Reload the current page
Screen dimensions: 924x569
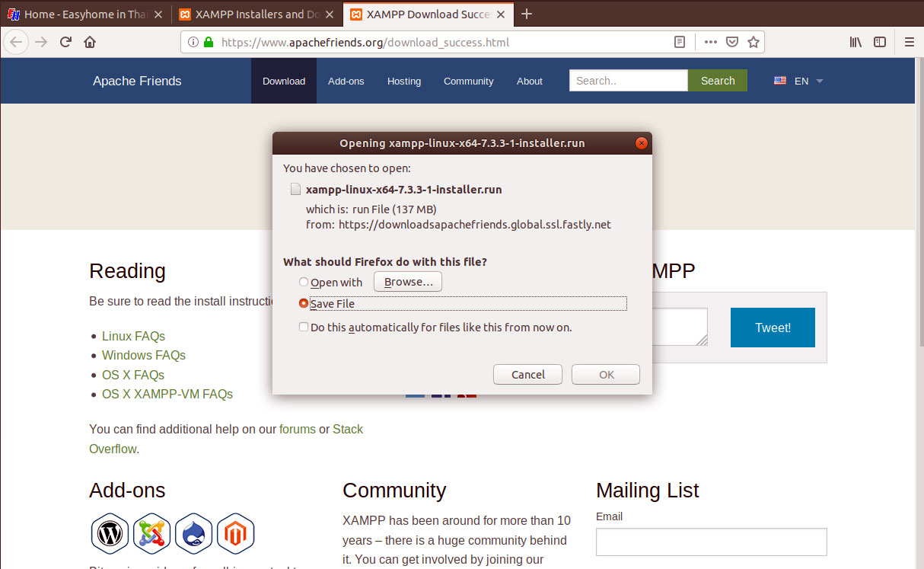coord(67,42)
